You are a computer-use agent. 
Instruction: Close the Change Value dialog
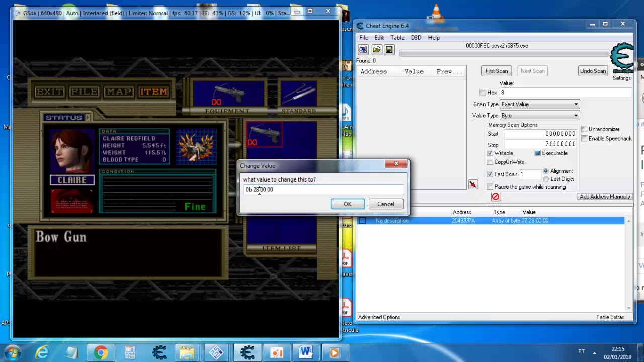(x=396, y=164)
